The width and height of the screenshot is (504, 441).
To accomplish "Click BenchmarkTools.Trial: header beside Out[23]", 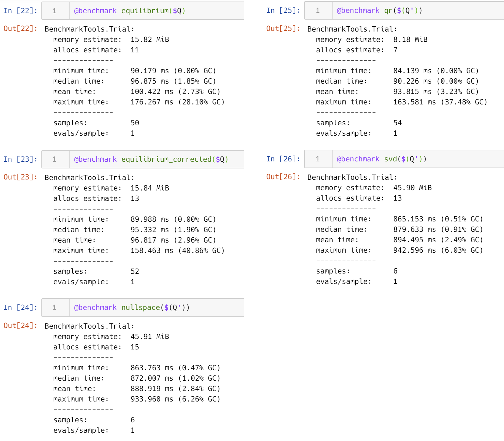I will click(90, 178).
